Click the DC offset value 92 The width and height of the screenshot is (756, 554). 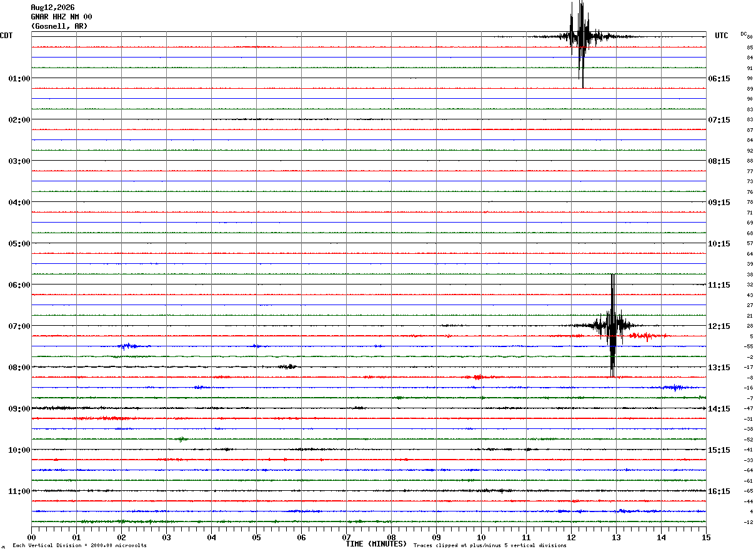point(750,151)
